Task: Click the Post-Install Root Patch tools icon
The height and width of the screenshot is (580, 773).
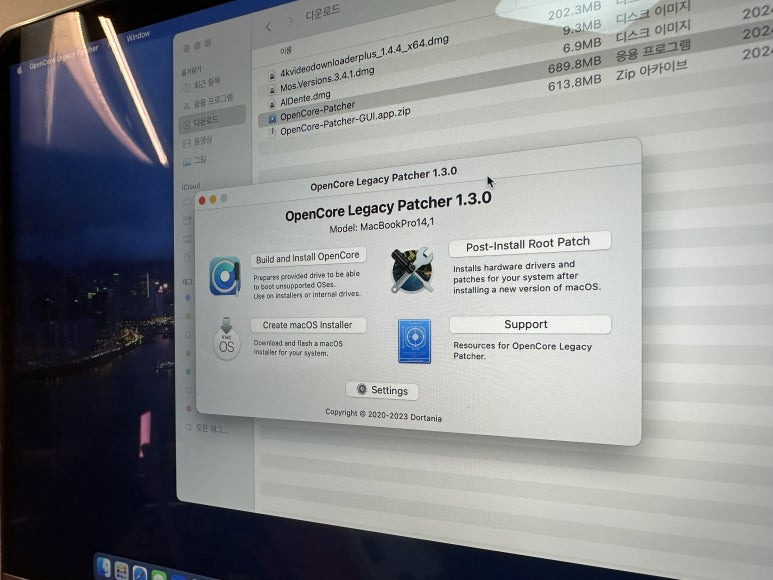Action: pyautogui.click(x=412, y=270)
